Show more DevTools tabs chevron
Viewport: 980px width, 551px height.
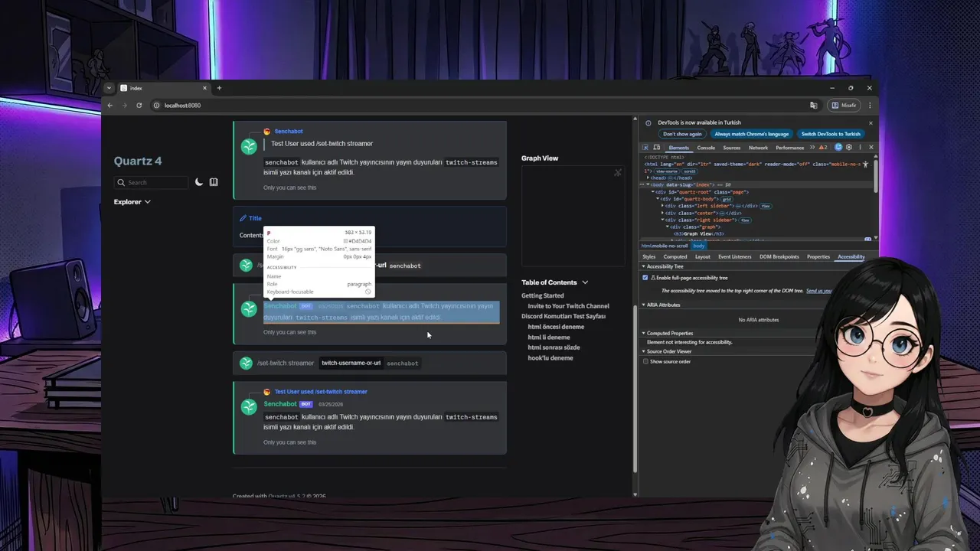(812, 147)
